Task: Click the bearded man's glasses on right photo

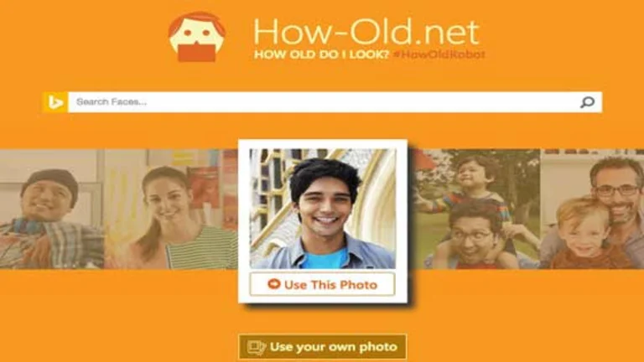Action: [616, 190]
